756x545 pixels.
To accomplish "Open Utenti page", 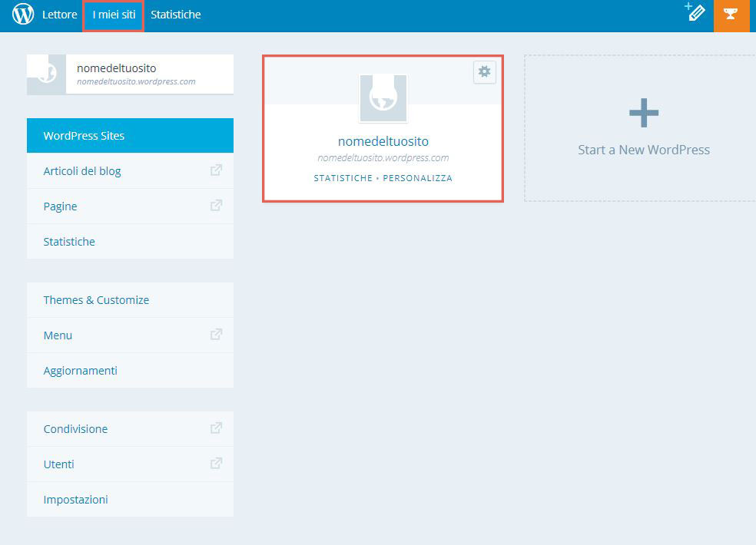I will click(130, 464).
